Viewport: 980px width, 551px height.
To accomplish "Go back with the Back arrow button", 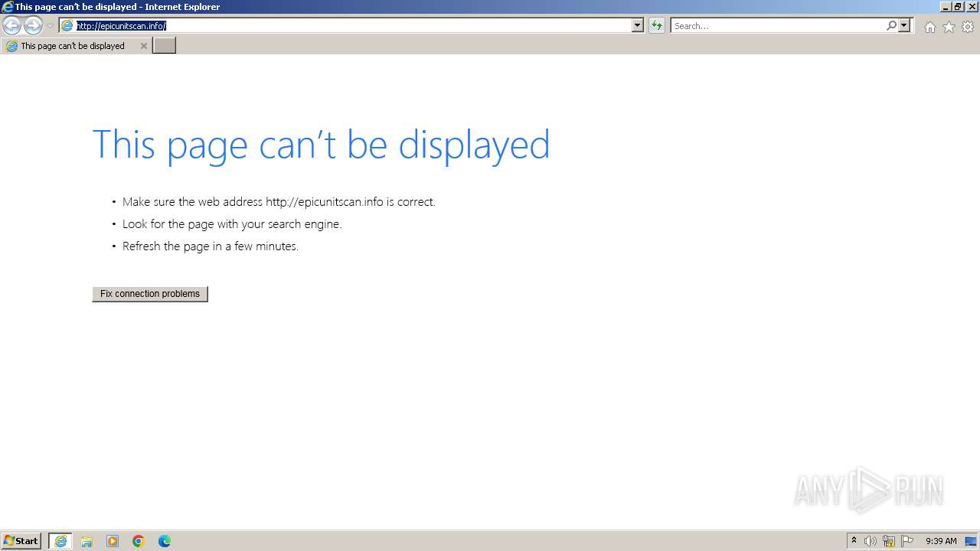I will coord(11,26).
